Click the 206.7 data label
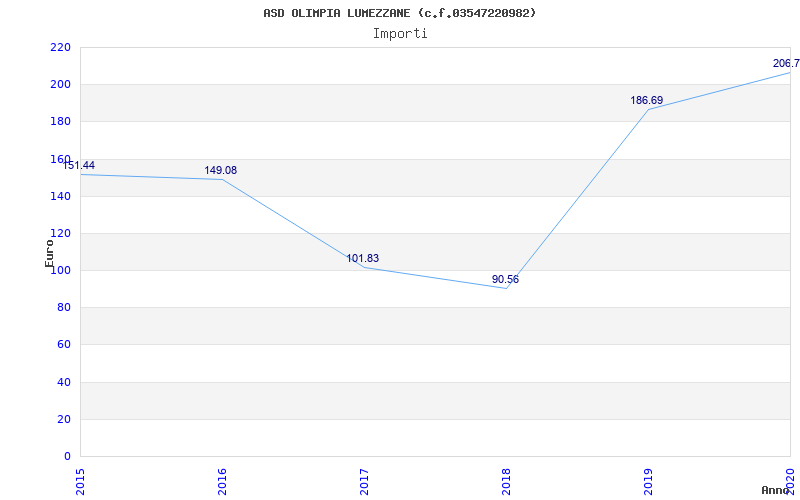 click(786, 64)
